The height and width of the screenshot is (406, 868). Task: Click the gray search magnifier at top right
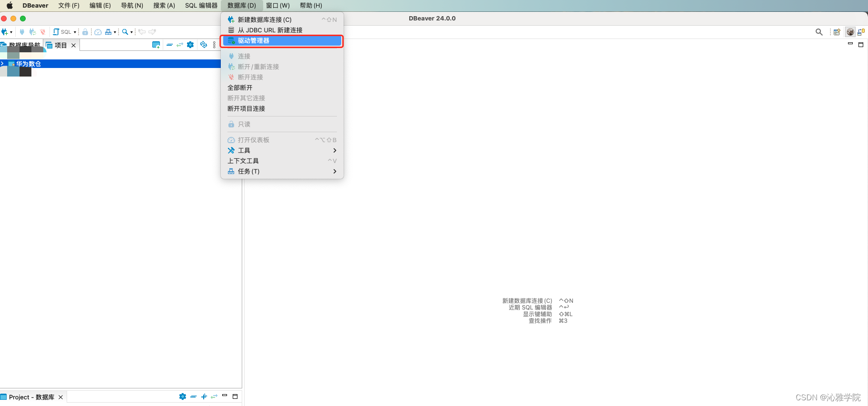(x=819, y=32)
